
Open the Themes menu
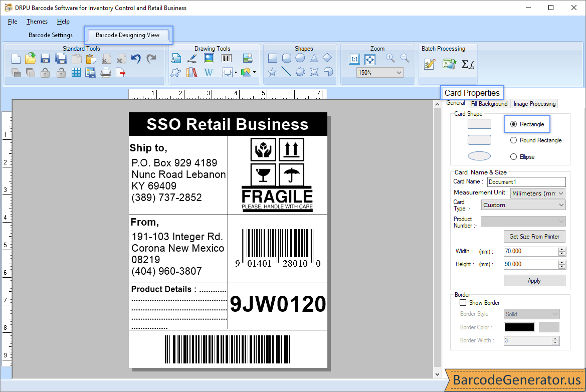point(37,21)
